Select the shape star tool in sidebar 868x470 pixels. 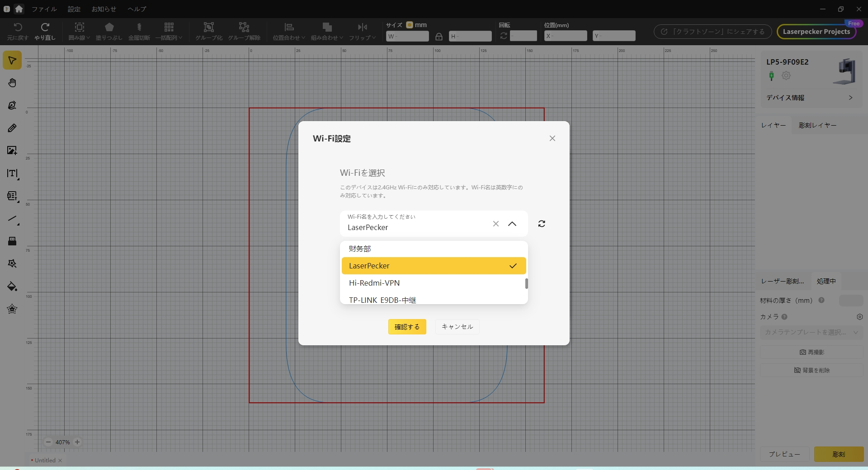click(12, 264)
